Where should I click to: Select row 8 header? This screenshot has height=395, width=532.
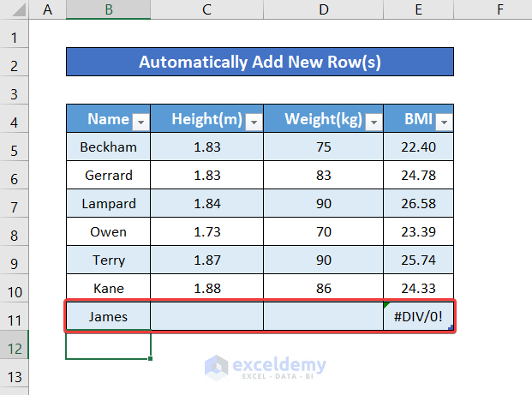15,231
